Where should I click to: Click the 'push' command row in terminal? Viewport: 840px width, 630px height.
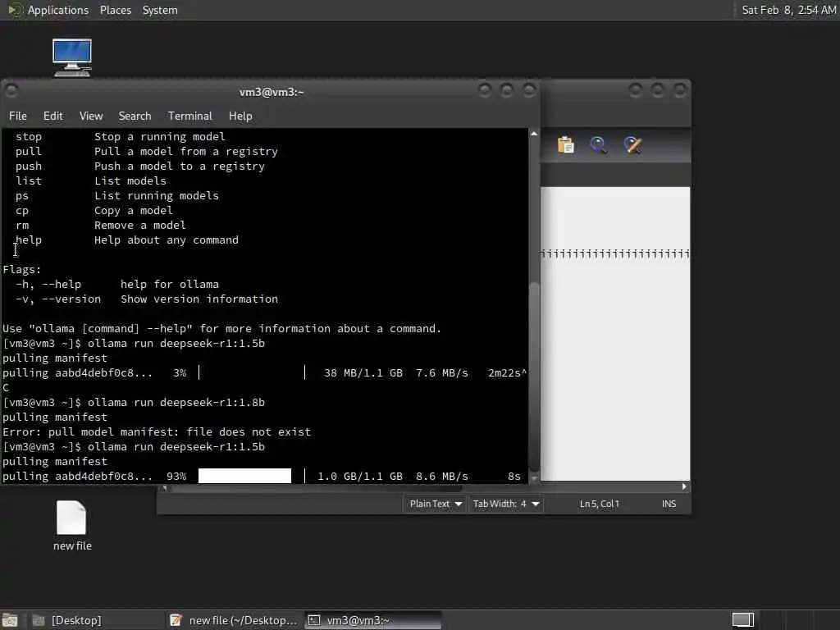139,166
